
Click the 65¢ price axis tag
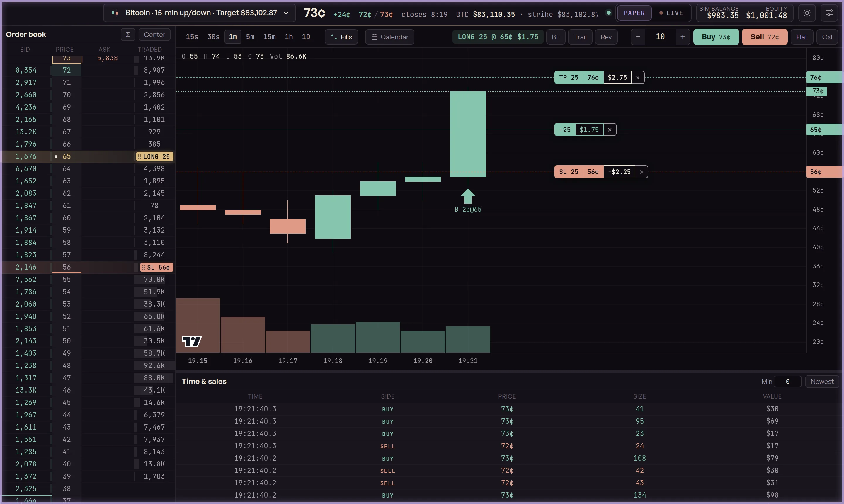pyautogui.click(x=824, y=130)
